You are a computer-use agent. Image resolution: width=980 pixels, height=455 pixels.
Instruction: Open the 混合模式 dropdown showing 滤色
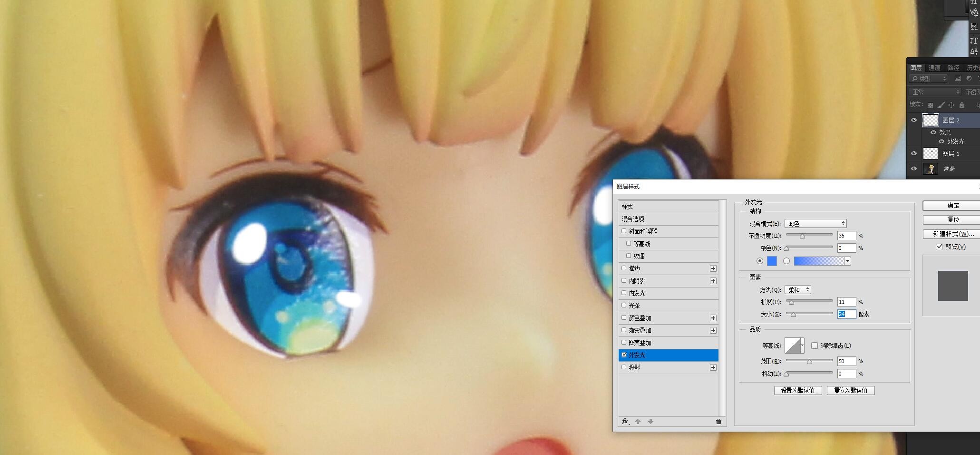click(x=815, y=223)
